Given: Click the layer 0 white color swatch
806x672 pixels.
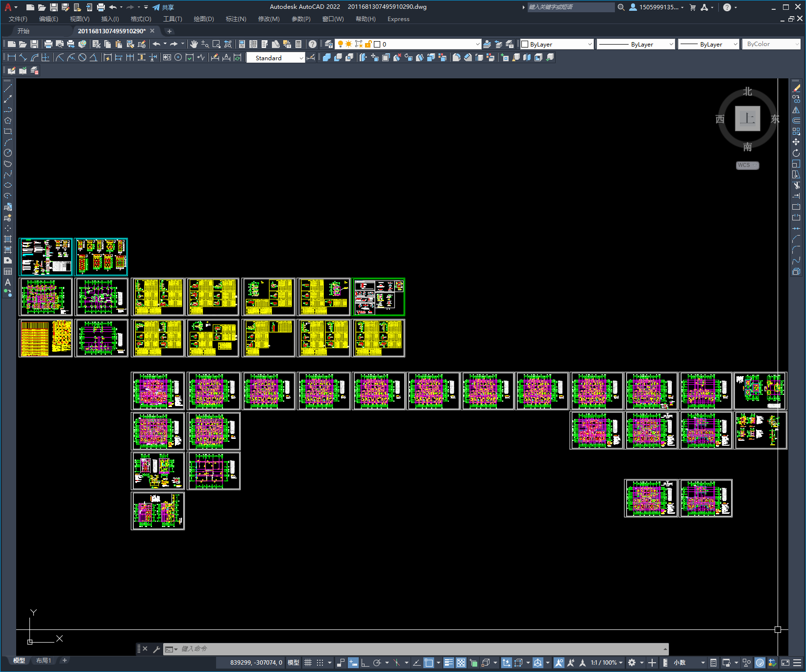Looking at the screenshot, I should click(x=377, y=44).
